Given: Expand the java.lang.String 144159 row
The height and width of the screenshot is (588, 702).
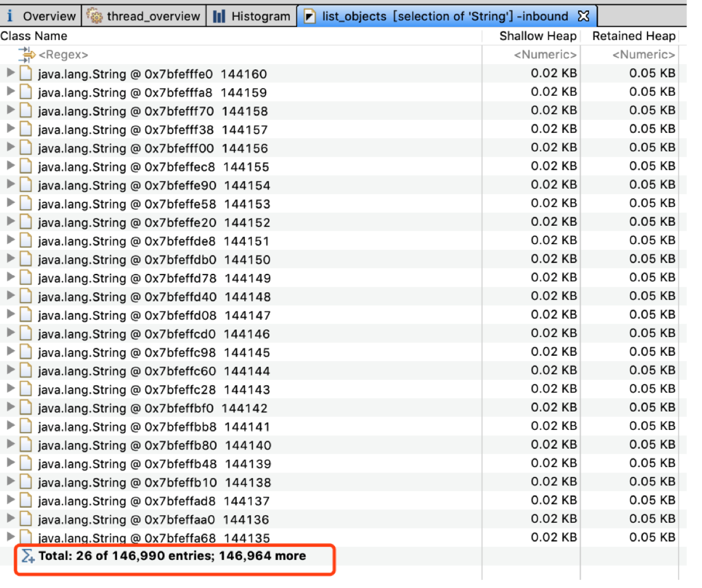Looking at the screenshot, I should pyautogui.click(x=10, y=92).
